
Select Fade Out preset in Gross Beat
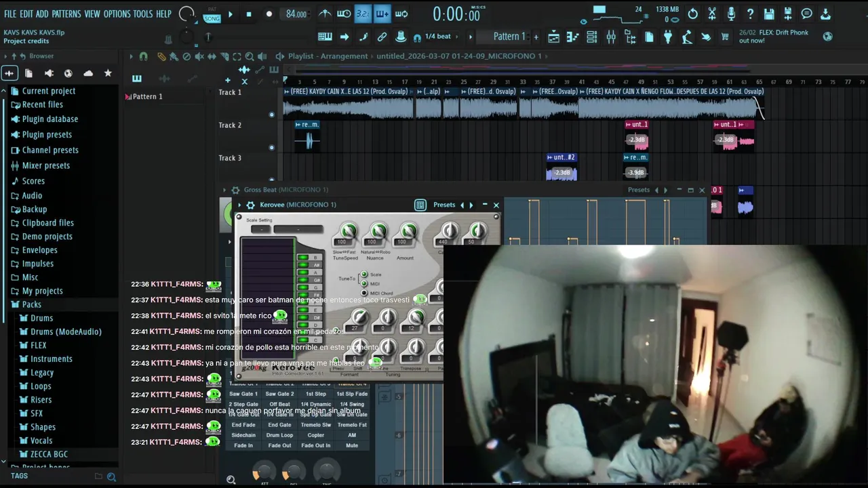click(x=279, y=445)
